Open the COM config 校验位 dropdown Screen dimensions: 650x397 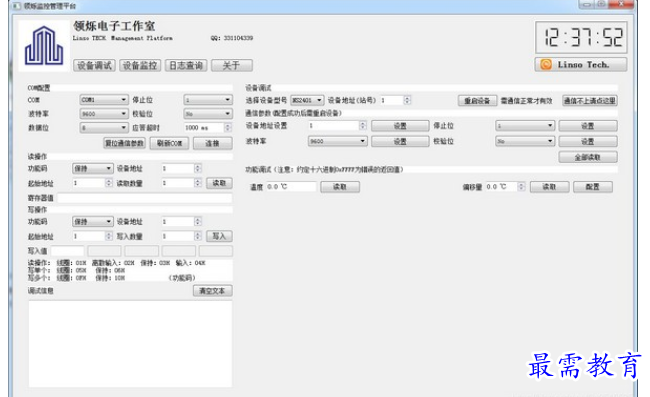click(x=208, y=114)
